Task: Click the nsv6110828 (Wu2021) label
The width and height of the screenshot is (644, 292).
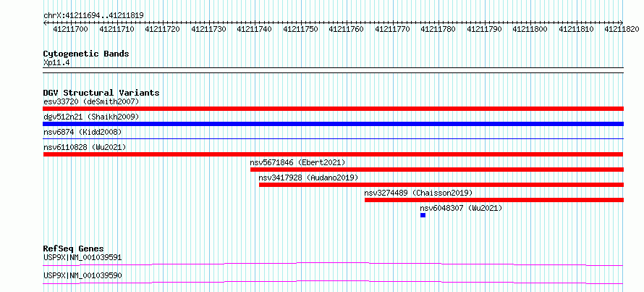Action: click(x=85, y=147)
